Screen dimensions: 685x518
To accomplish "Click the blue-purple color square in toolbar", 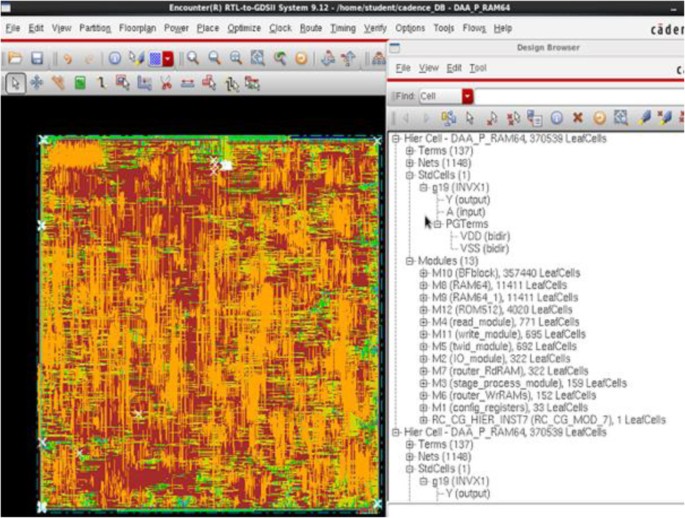I will click(x=155, y=59).
